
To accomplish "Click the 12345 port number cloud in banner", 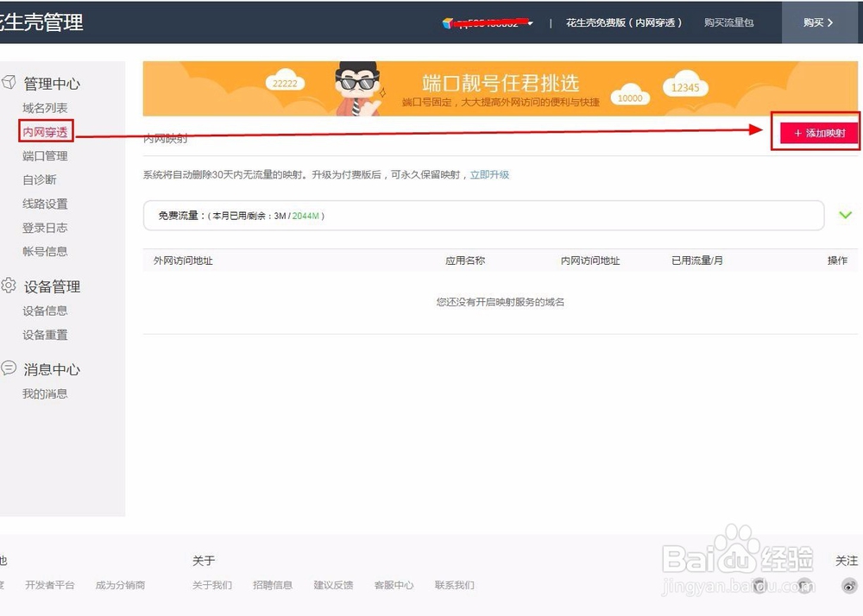I will pos(684,86).
